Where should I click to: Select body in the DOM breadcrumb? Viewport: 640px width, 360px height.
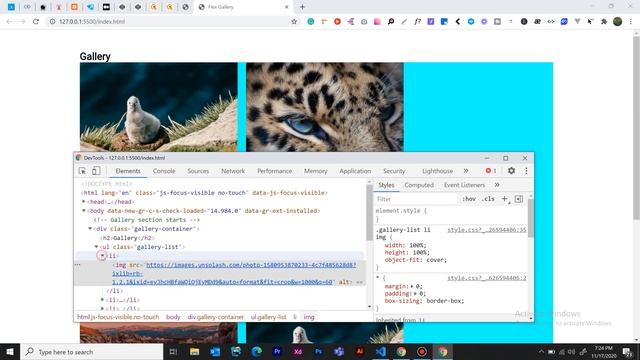tap(173, 317)
